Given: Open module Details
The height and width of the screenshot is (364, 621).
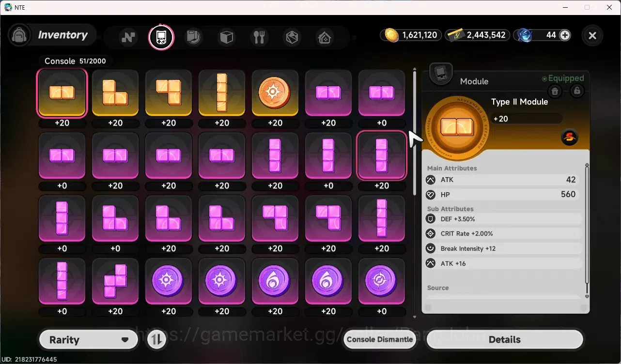Looking at the screenshot, I should [505, 340].
